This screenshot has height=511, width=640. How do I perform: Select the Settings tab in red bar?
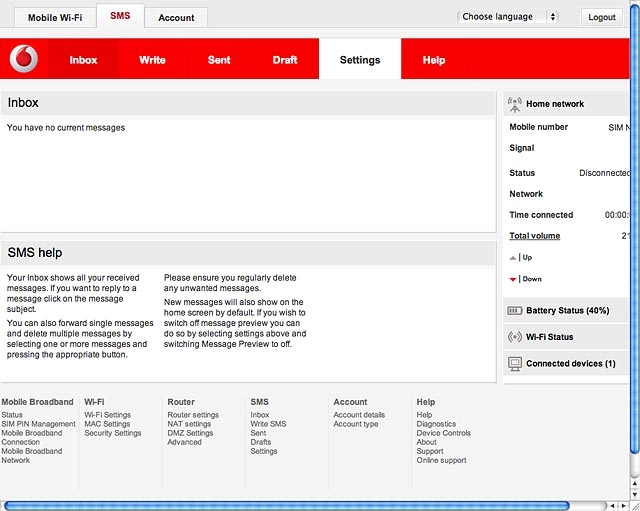(x=360, y=60)
